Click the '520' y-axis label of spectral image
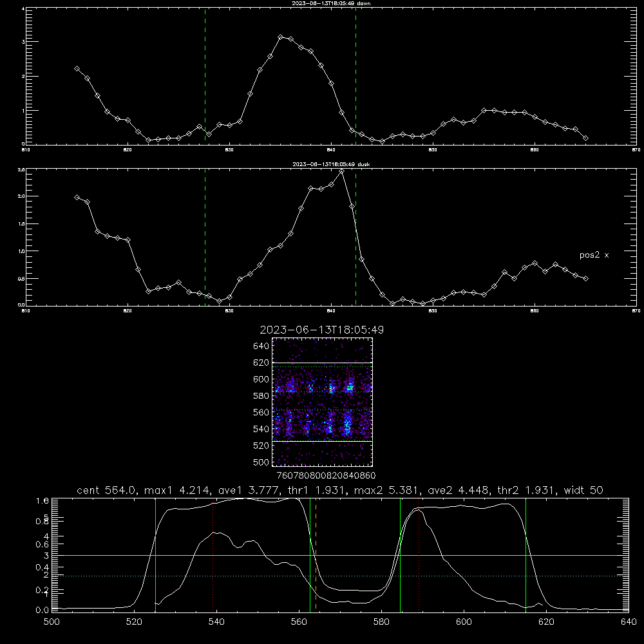644x644 pixels. [261, 446]
